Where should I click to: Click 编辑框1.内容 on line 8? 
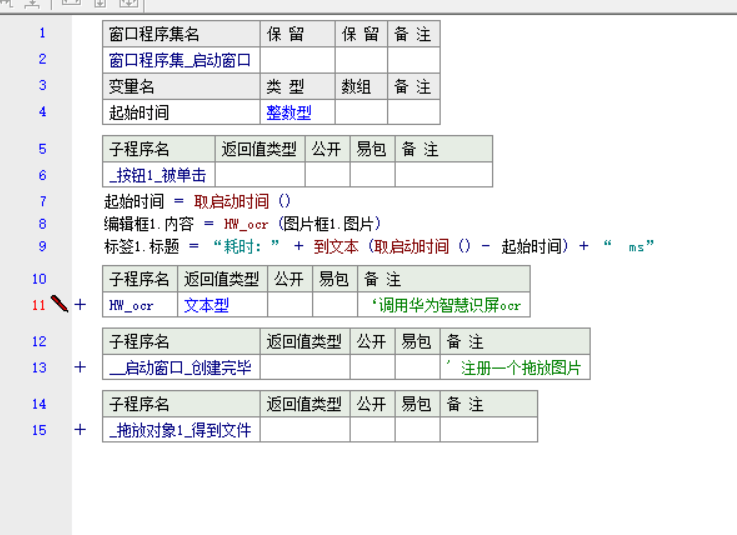(x=149, y=224)
